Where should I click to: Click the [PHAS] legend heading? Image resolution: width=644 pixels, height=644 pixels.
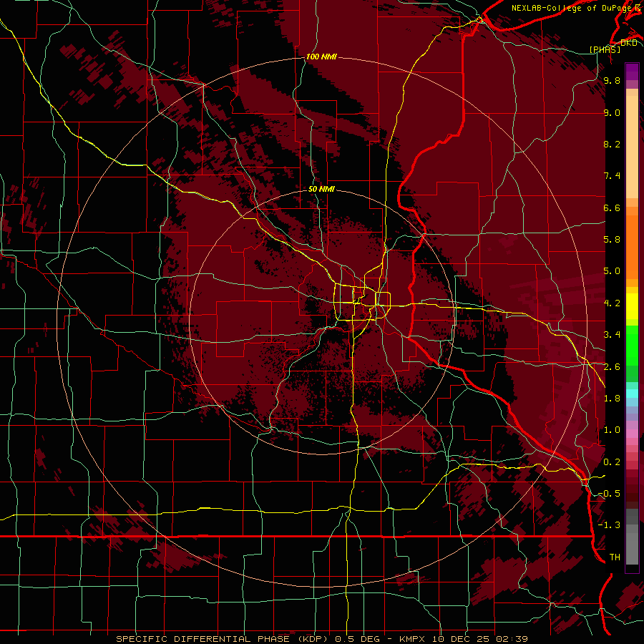605,49
